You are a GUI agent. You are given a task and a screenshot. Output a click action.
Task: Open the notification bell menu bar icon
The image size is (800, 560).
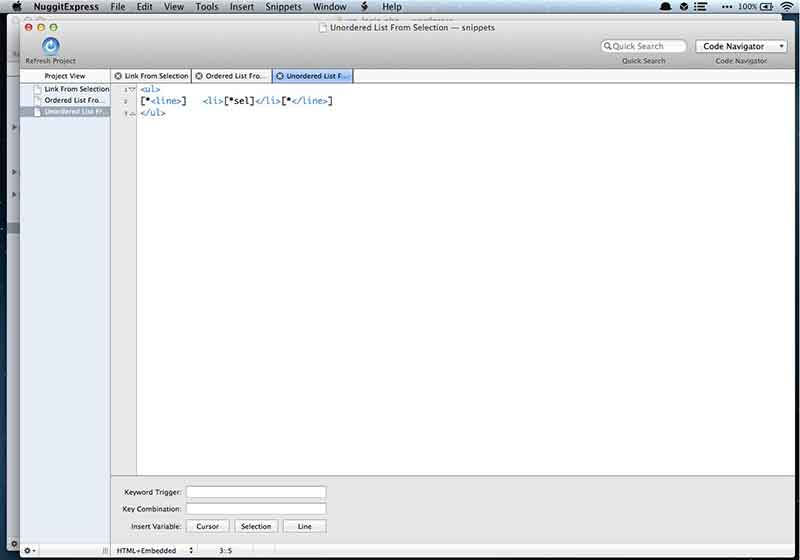pyautogui.click(x=665, y=7)
